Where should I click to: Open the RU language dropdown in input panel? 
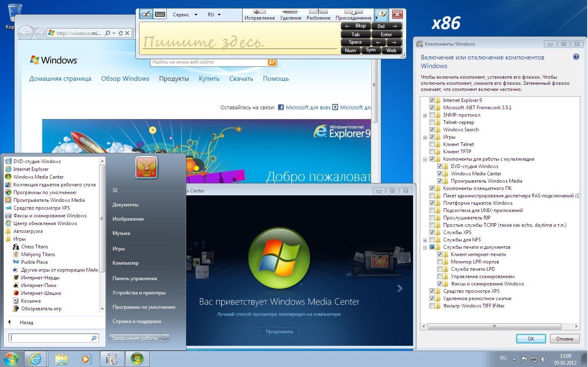click(x=214, y=15)
